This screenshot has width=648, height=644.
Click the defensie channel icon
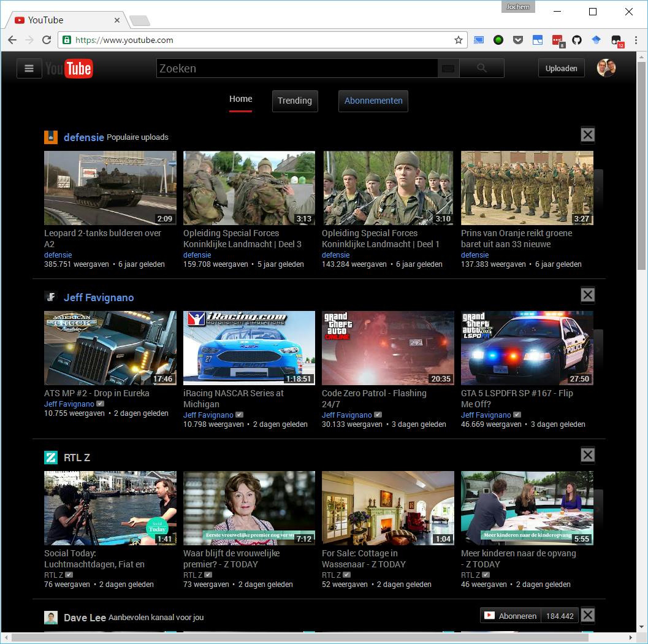point(51,137)
